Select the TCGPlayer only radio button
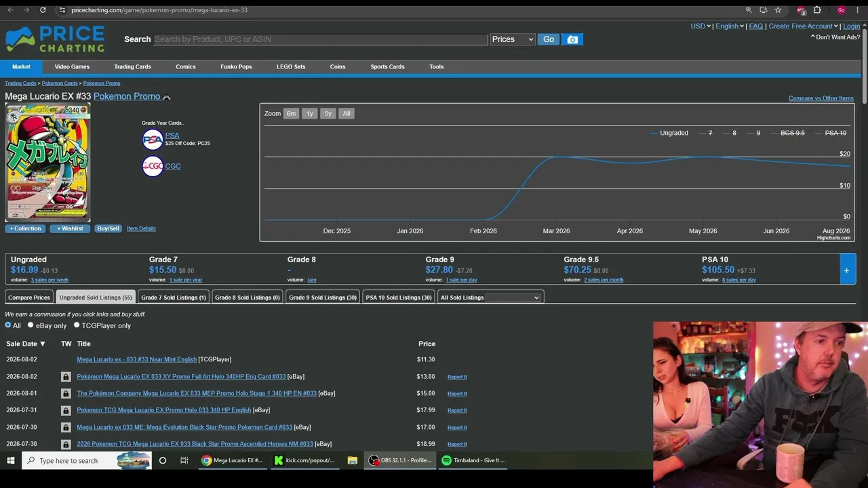868x488 pixels. pos(77,325)
